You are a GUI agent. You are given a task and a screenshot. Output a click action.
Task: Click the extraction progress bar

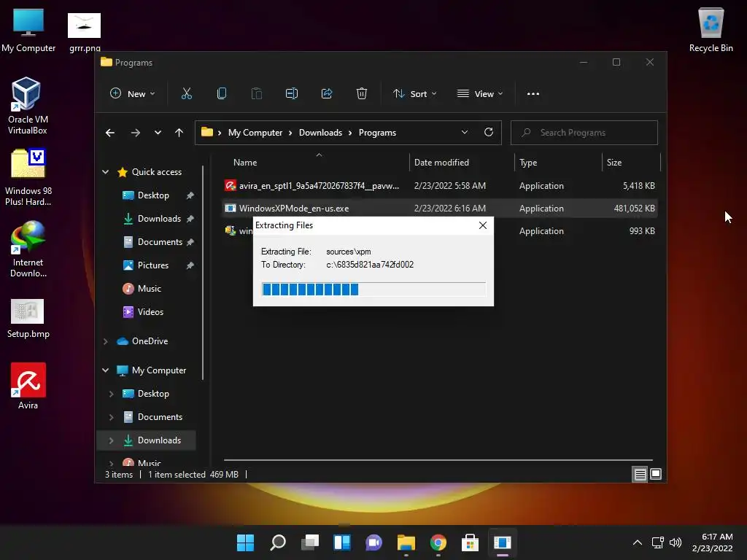click(373, 289)
